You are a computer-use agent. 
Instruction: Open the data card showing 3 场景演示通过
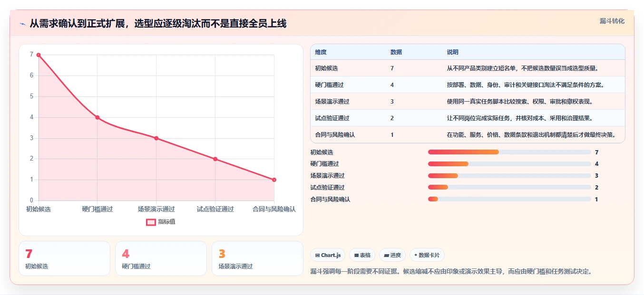click(257, 258)
